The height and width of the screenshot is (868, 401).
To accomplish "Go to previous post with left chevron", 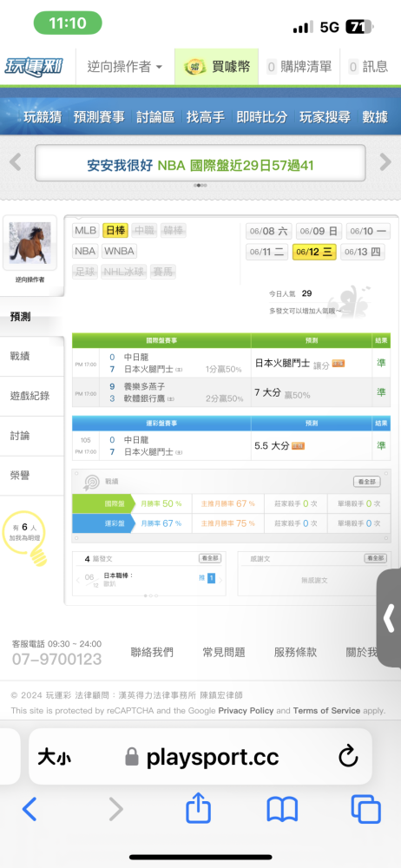I will (78, 580).
